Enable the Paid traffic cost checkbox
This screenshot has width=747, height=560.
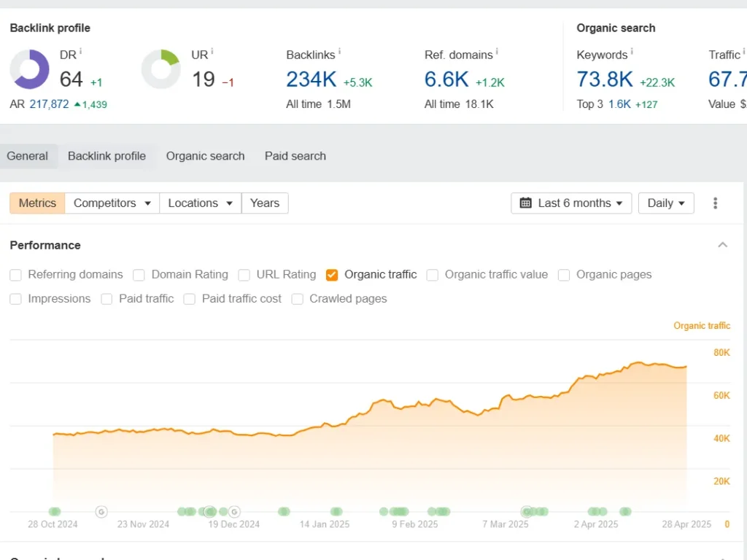190,299
